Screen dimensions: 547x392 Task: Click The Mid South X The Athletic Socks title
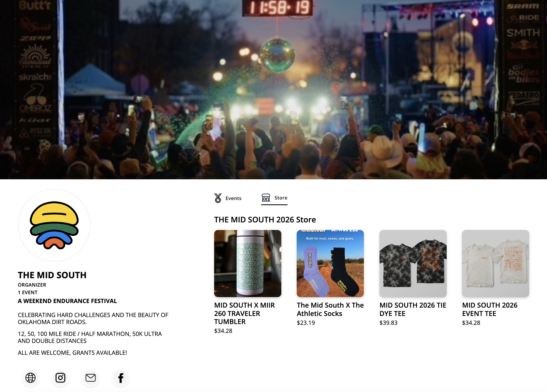330,309
